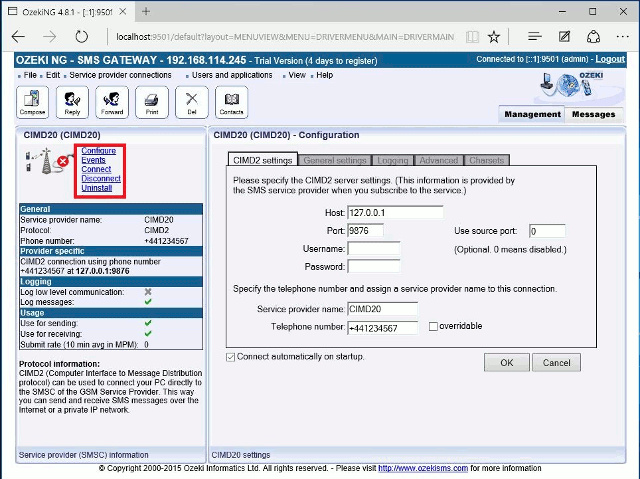Viewport: 640px width, 479px height.
Task: Open the View menu
Action: (x=297, y=75)
